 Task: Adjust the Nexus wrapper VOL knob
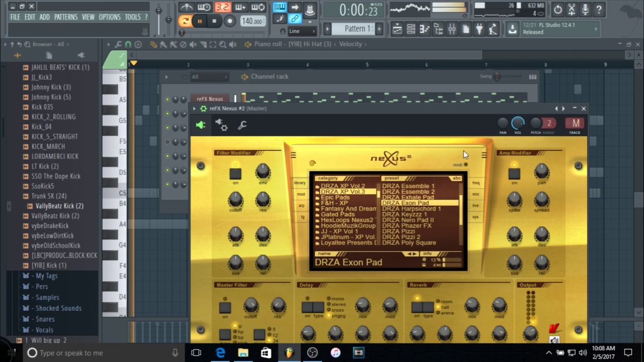pos(518,123)
